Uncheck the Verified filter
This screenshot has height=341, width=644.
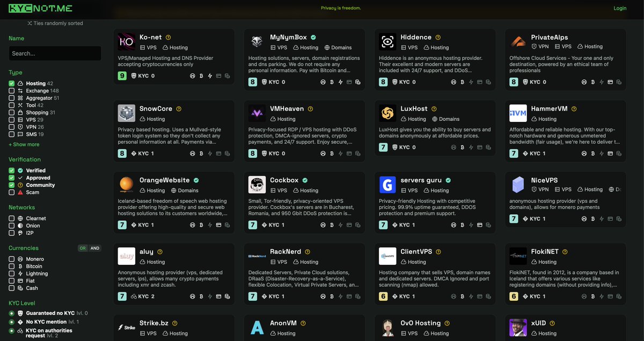(x=11, y=171)
